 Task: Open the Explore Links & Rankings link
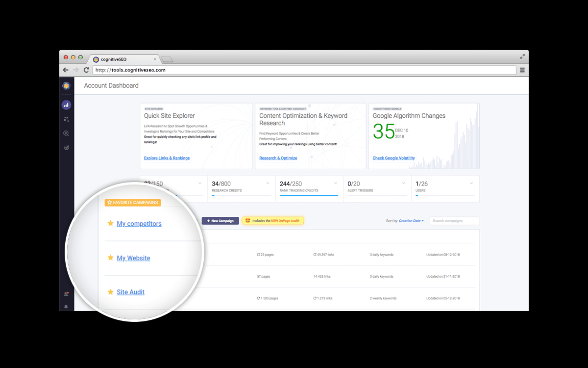(167, 158)
